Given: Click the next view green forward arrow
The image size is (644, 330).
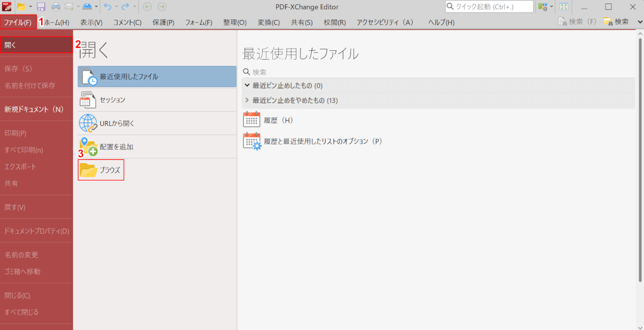Looking at the screenshot, I should [162, 7].
